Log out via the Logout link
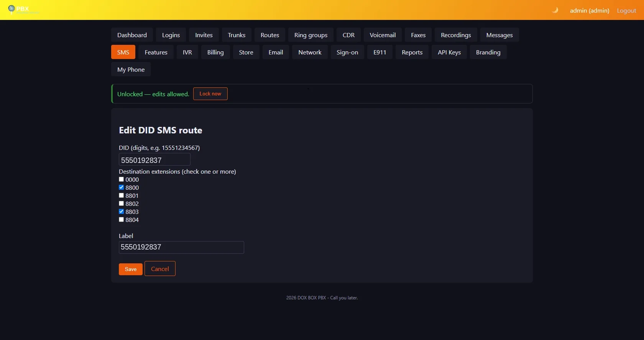 click(x=626, y=10)
